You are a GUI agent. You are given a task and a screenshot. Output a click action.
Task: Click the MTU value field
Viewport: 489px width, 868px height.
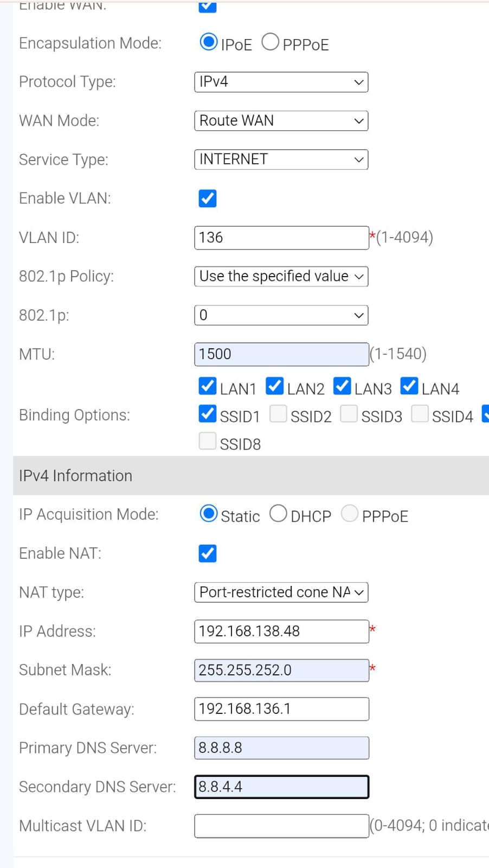(x=281, y=354)
